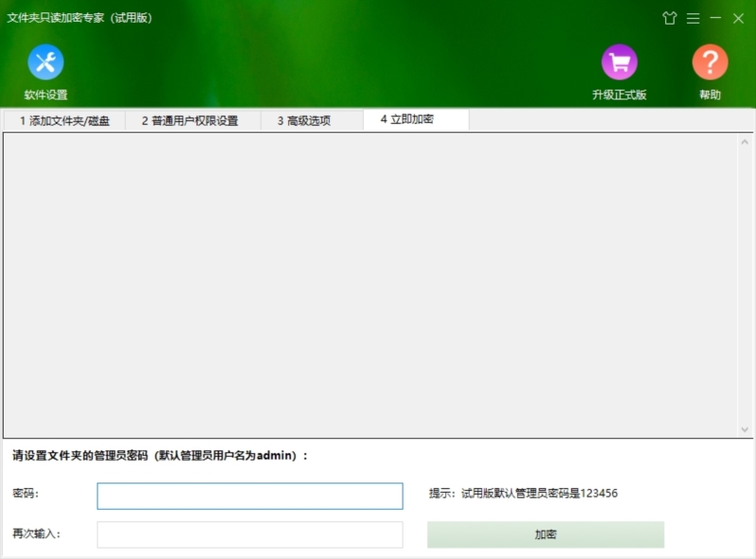Click the 加密 button
This screenshot has height=559, width=756.
[x=546, y=534]
